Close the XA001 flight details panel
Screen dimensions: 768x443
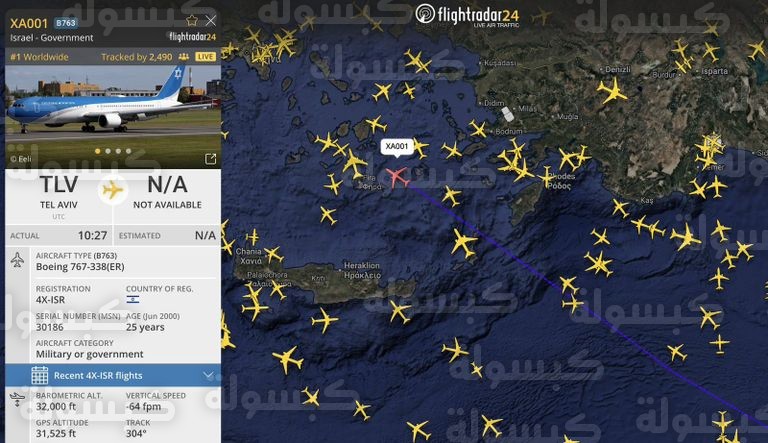point(211,21)
